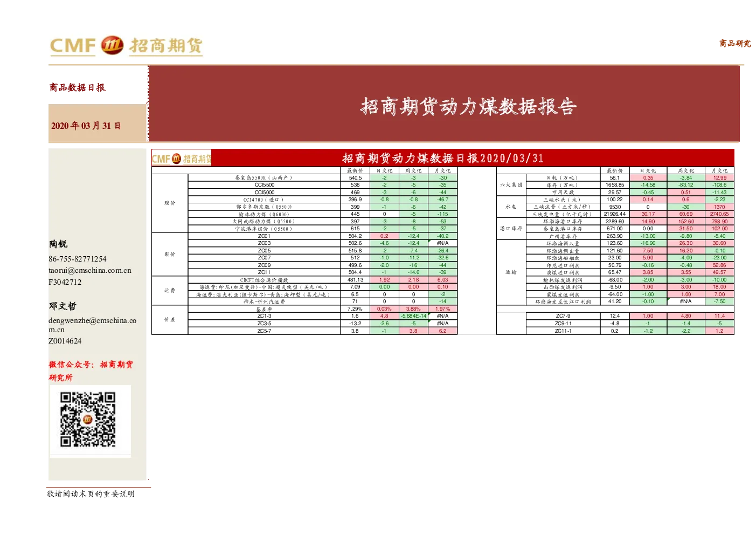Screen dimensions: 756x535
Task: Click the '水电' category cell
Action: pyautogui.click(x=511, y=207)
